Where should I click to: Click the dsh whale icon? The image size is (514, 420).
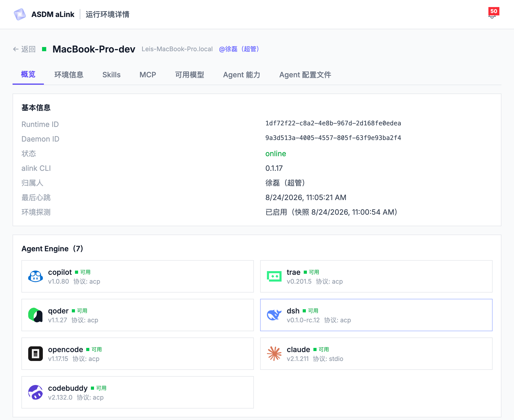pyautogui.click(x=274, y=315)
